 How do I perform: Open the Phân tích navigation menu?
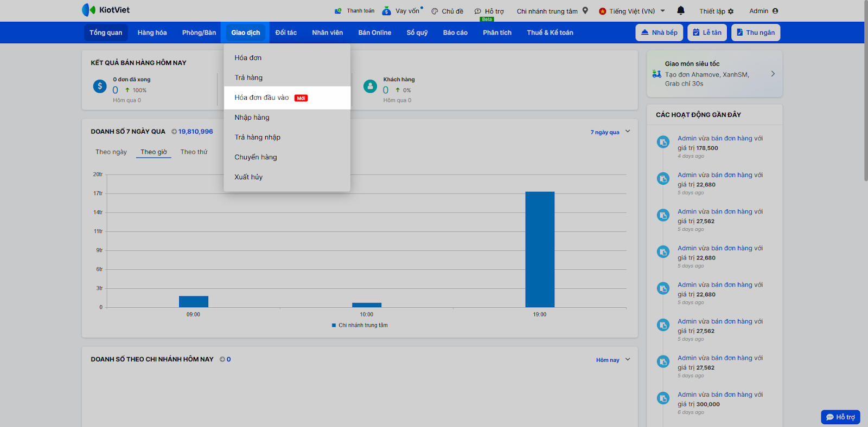point(497,33)
